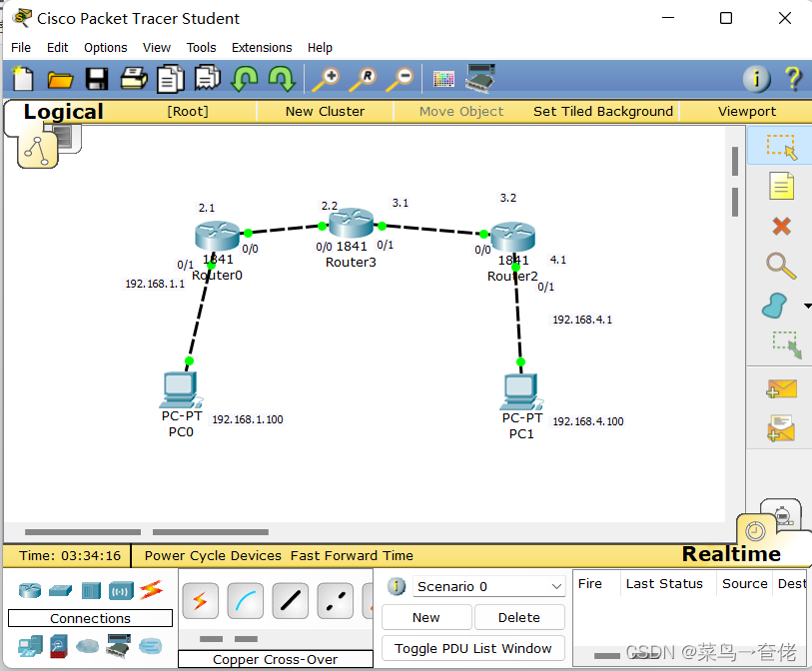812x671 pixels.
Task: Pick Copper Straight-Through cable
Action: pos(291,600)
